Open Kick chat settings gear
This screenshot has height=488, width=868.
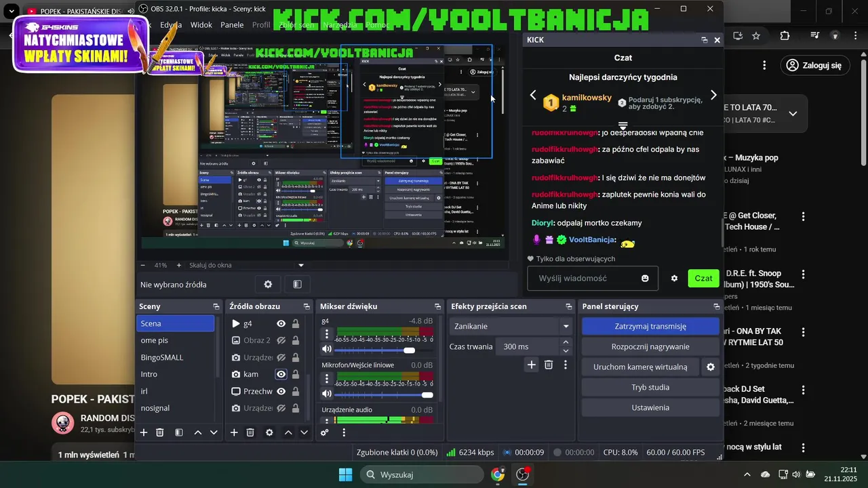[x=674, y=279]
